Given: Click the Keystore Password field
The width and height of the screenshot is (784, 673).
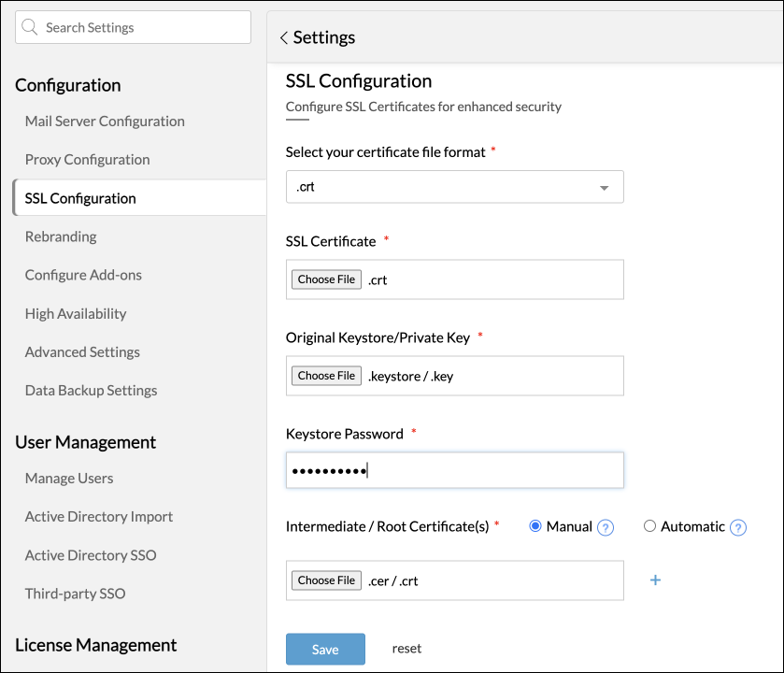Looking at the screenshot, I should coord(454,470).
